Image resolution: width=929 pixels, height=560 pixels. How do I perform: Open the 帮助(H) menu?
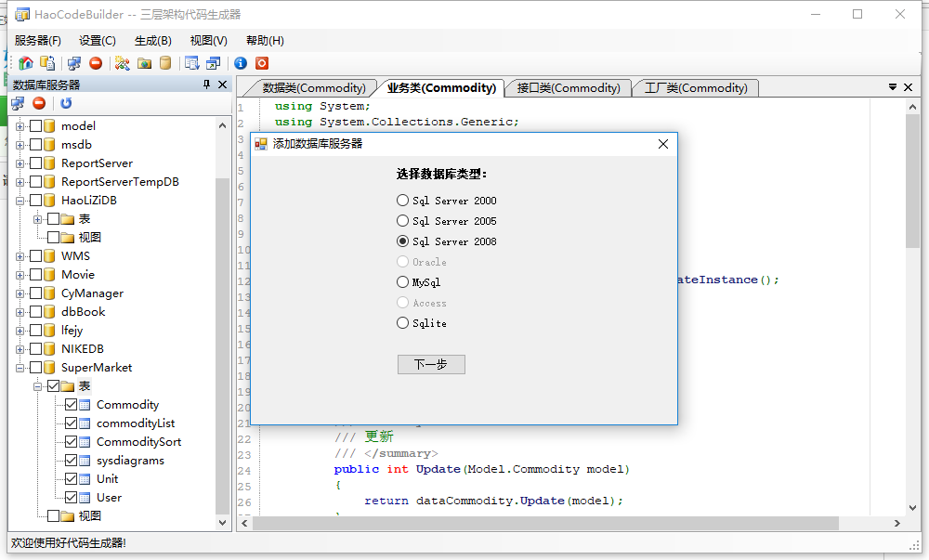point(265,40)
